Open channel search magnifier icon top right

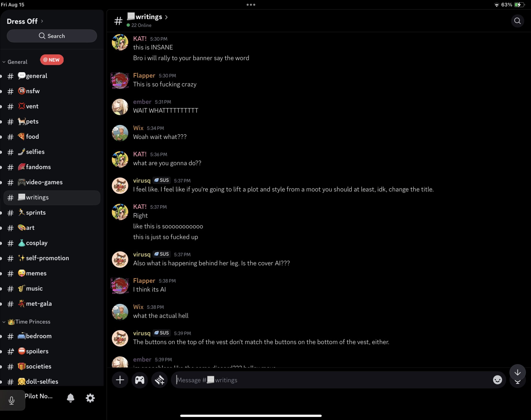(x=517, y=21)
